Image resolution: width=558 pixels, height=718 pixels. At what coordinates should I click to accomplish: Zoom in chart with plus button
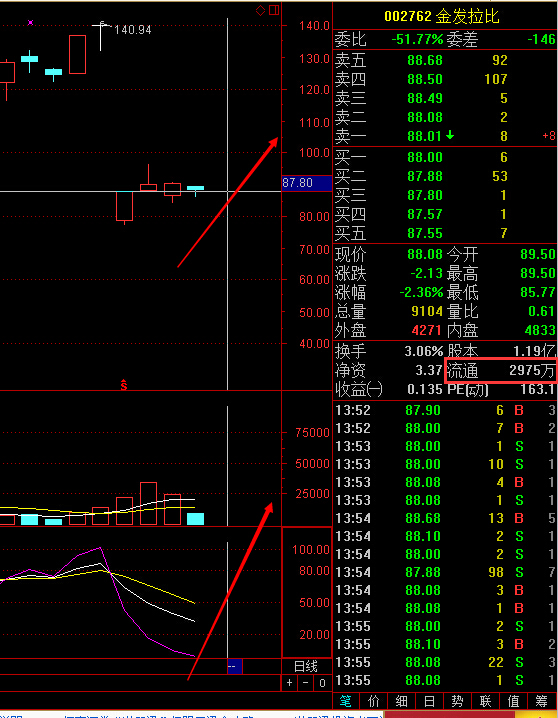coord(289,683)
